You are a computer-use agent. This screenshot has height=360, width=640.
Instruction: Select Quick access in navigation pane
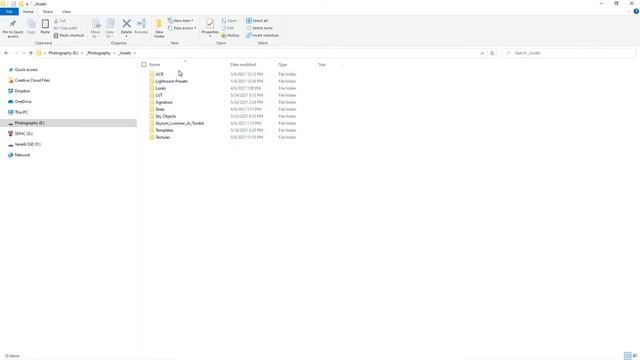[26, 70]
